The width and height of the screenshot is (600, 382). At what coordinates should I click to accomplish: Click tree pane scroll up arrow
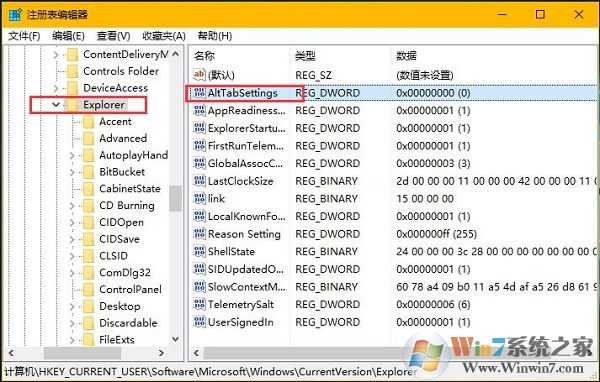tap(175, 54)
